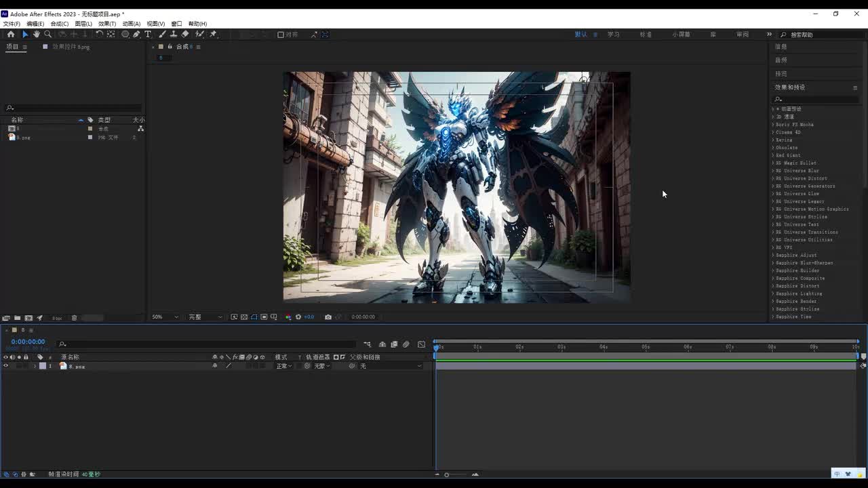This screenshot has height=488, width=868.
Task: Click the new composition icon in Project panel
Action: click(28, 318)
